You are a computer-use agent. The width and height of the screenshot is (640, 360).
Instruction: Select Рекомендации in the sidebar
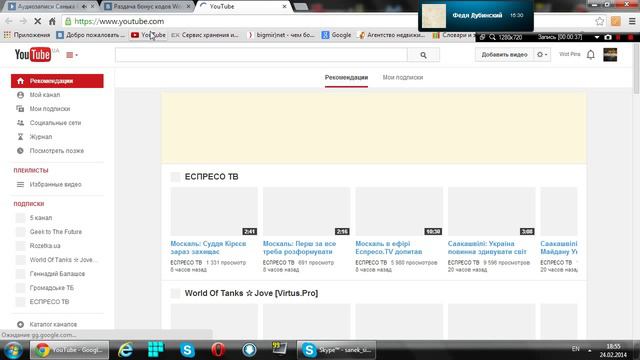coord(57,81)
